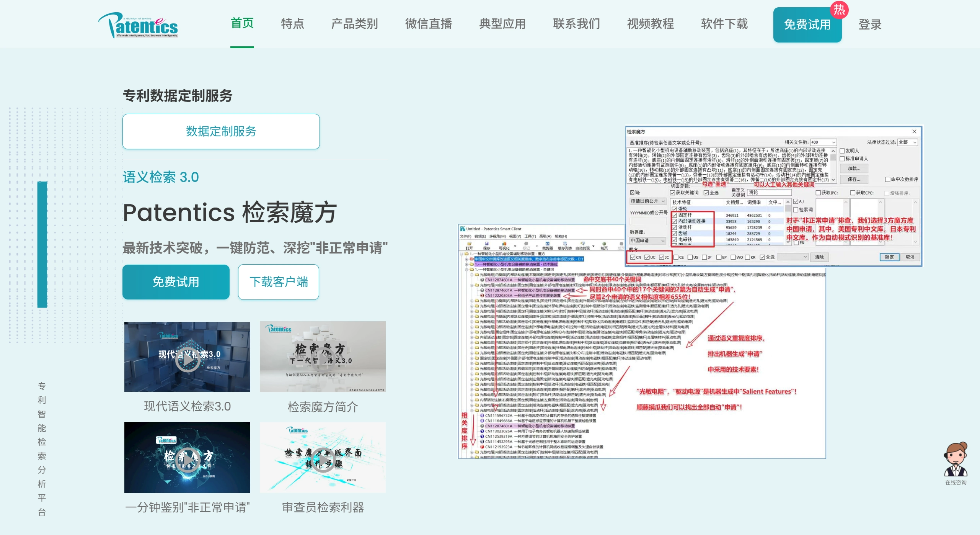Click 取消 button in 检索魔方 dialog

(910, 257)
